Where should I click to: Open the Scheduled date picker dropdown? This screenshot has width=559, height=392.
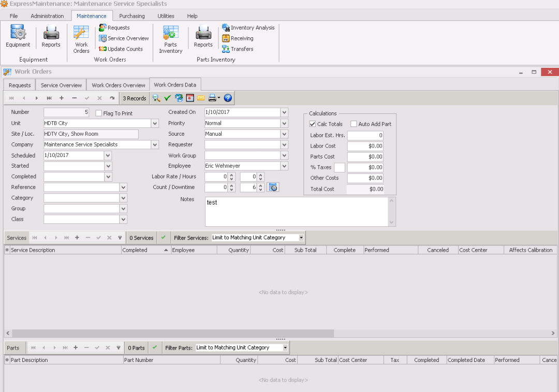point(108,155)
